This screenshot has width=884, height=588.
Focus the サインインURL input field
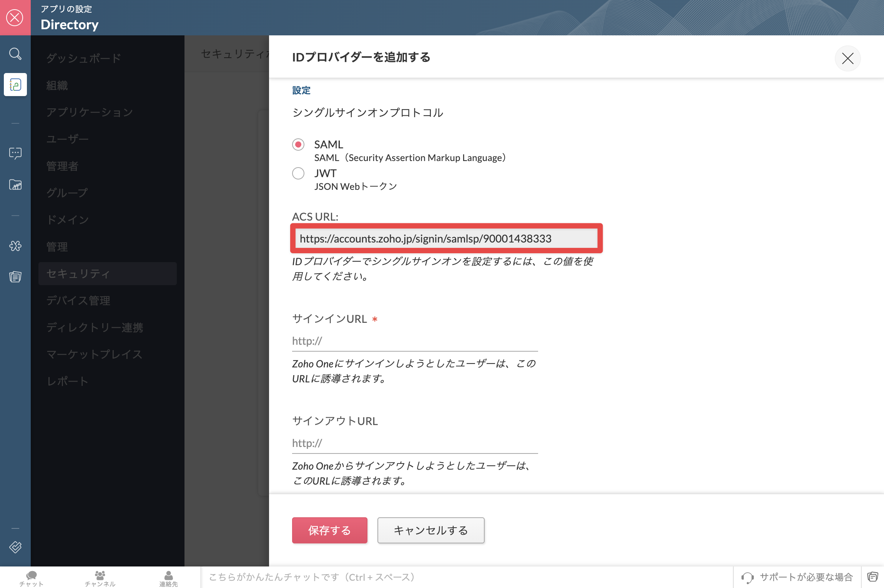(415, 341)
